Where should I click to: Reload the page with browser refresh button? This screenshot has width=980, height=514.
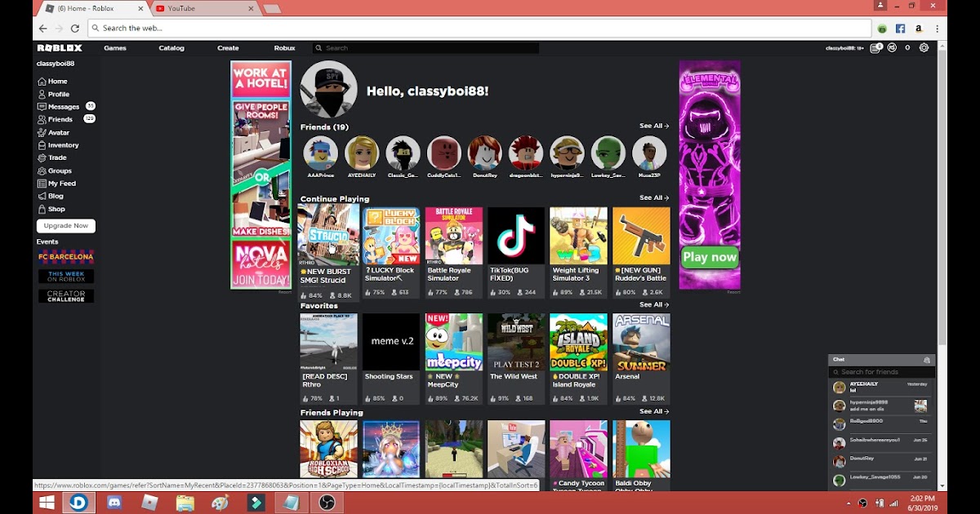75,28
